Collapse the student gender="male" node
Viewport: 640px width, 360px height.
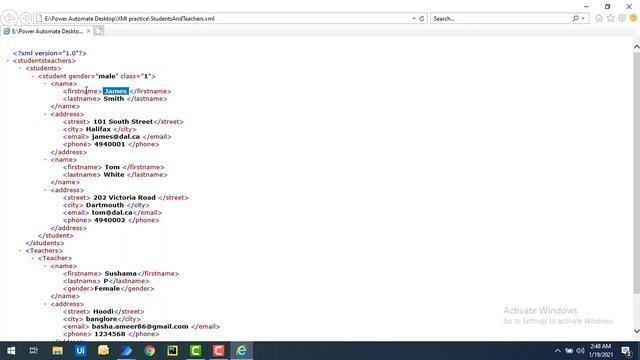click(x=33, y=76)
